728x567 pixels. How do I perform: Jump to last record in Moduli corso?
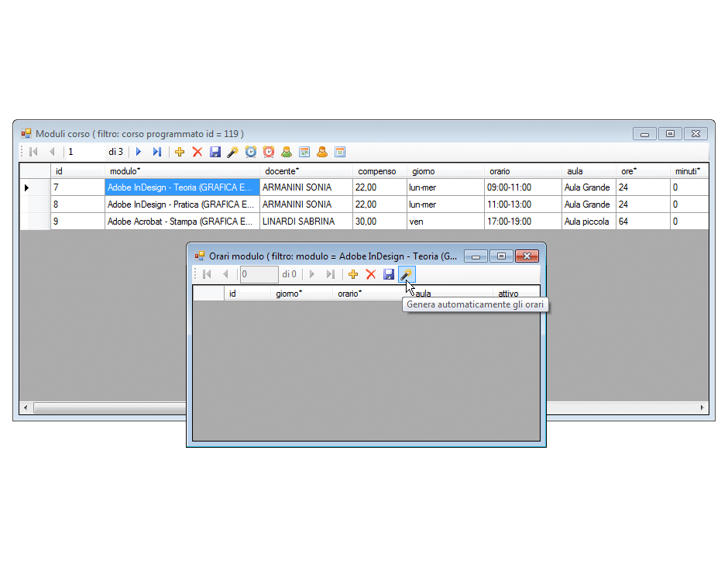coord(157,152)
